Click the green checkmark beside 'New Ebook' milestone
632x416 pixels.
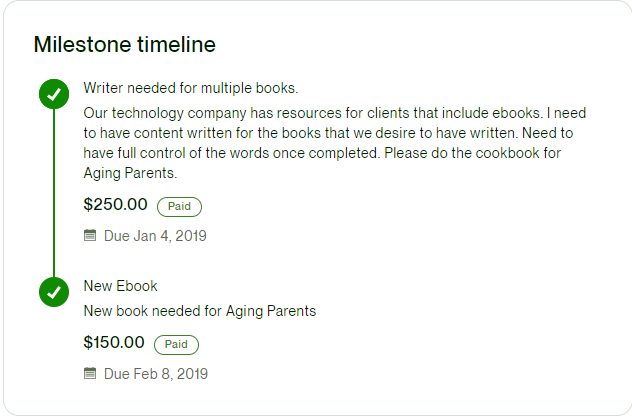tap(54, 292)
